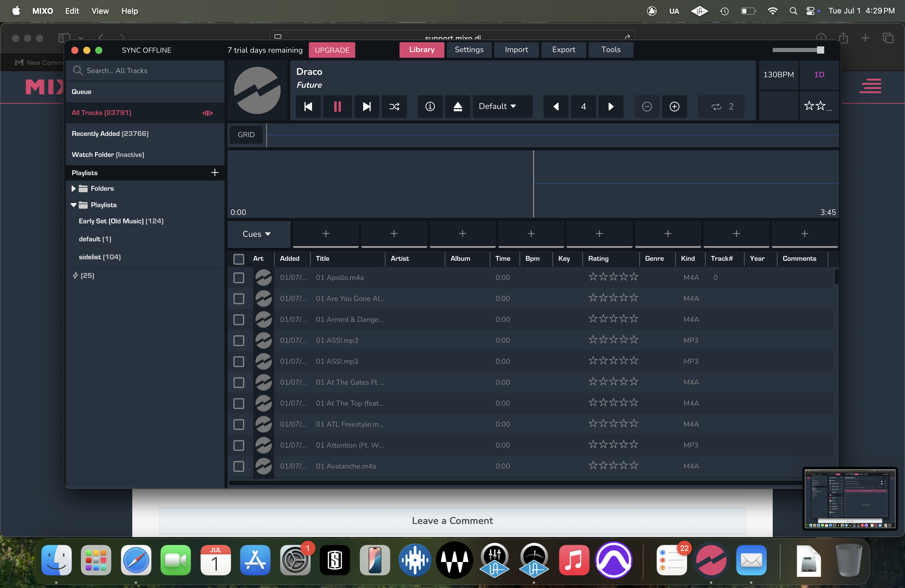Open track info icon
Viewport: 905px width, 588px height.
[430, 107]
